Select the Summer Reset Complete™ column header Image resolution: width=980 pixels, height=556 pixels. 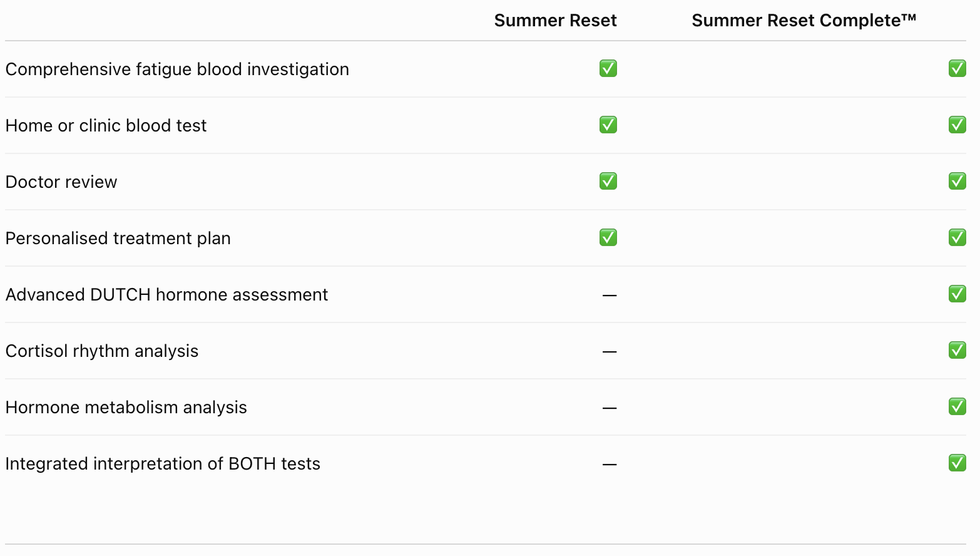pos(804,21)
